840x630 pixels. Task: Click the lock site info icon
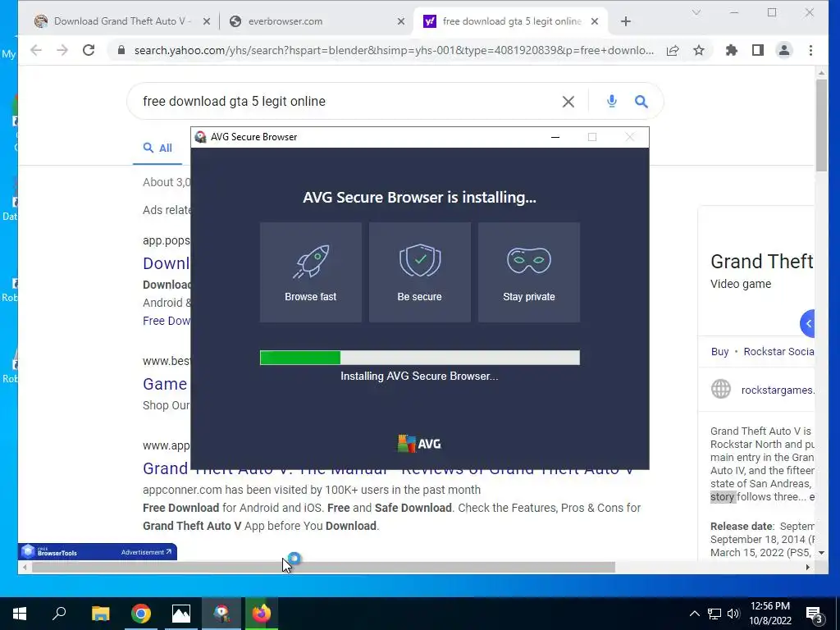121,50
